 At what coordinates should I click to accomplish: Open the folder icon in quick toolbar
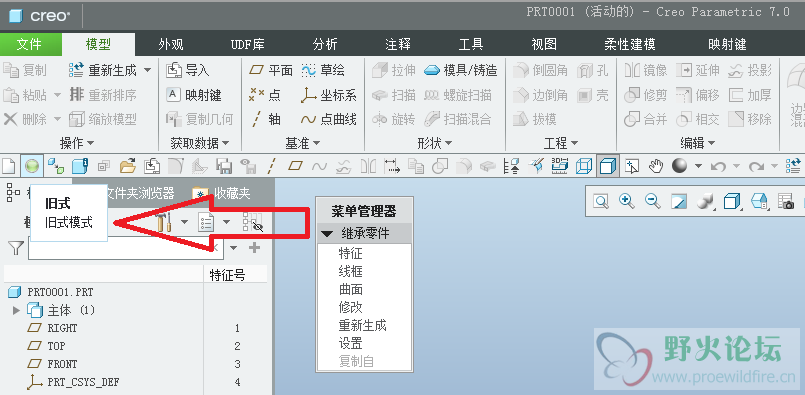[x=127, y=166]
